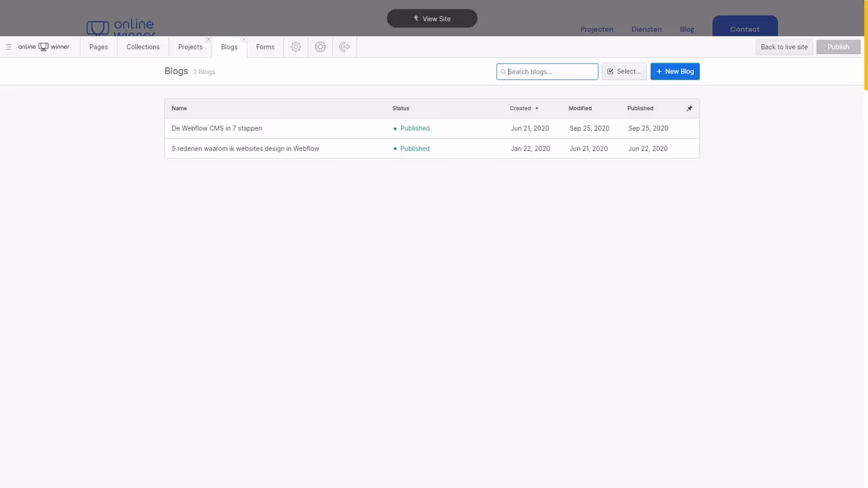Open the Blog nav link in site header

(687, 29)
